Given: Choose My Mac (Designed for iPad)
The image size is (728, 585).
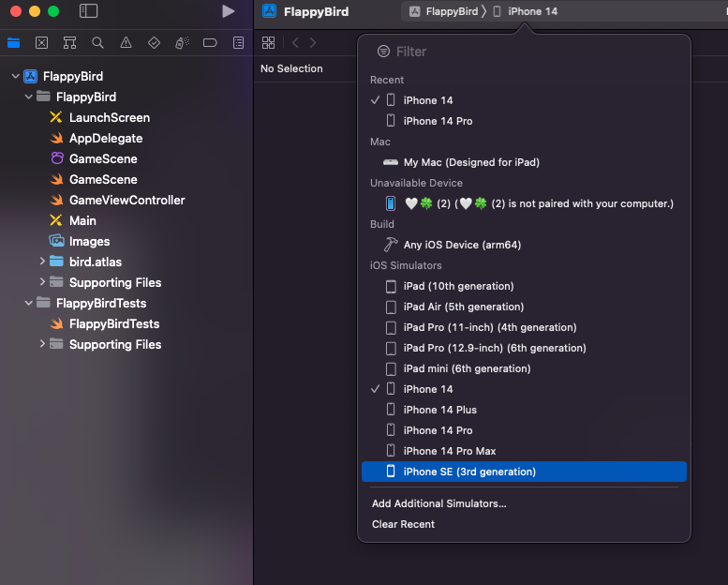Looking at the screenshot, I should tap(524, 162).
